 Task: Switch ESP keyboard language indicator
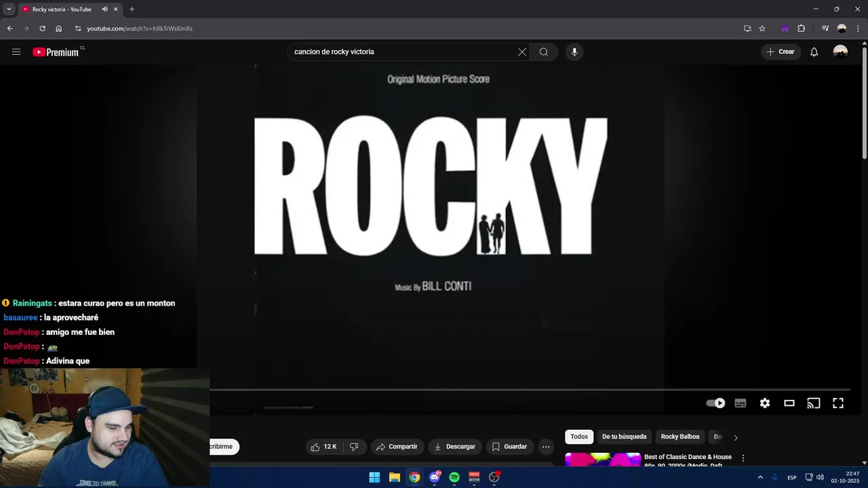(x=792, y=478)
